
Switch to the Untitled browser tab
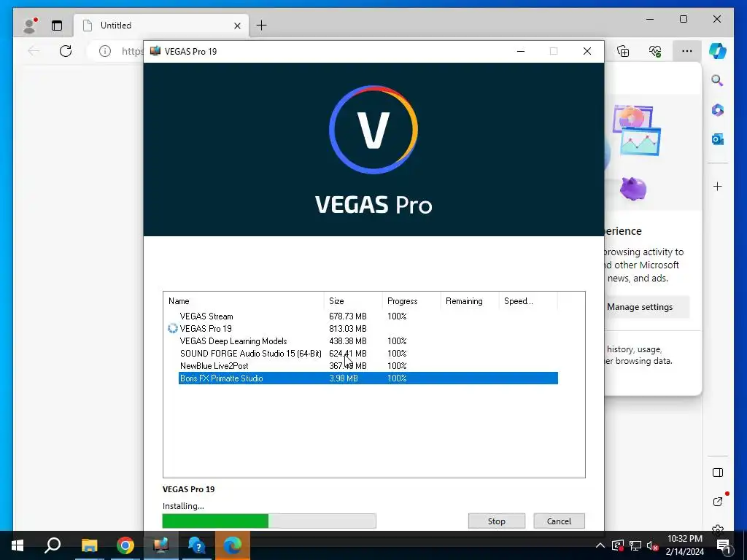tap(162, 26)
